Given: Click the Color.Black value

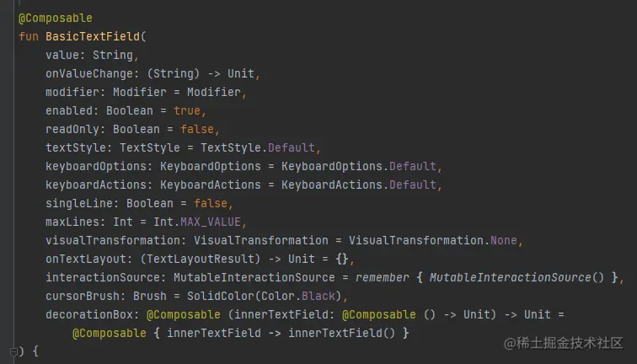Looking at the screenshot, I should click(298, 296).
